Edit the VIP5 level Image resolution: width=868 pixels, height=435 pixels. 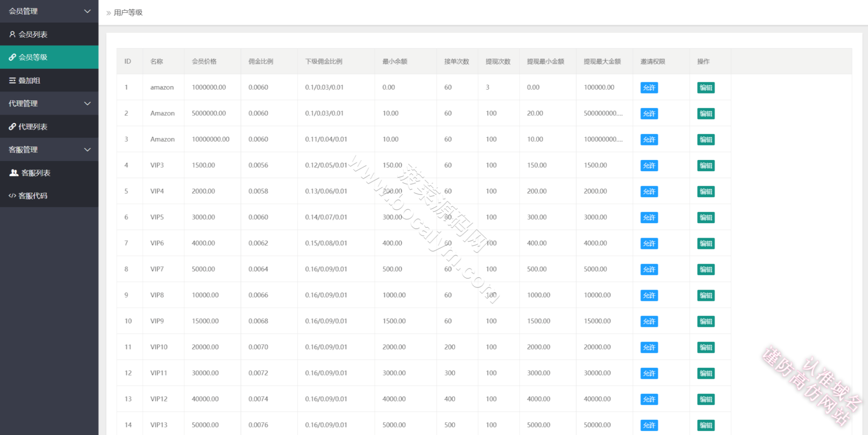click(706, 217)
